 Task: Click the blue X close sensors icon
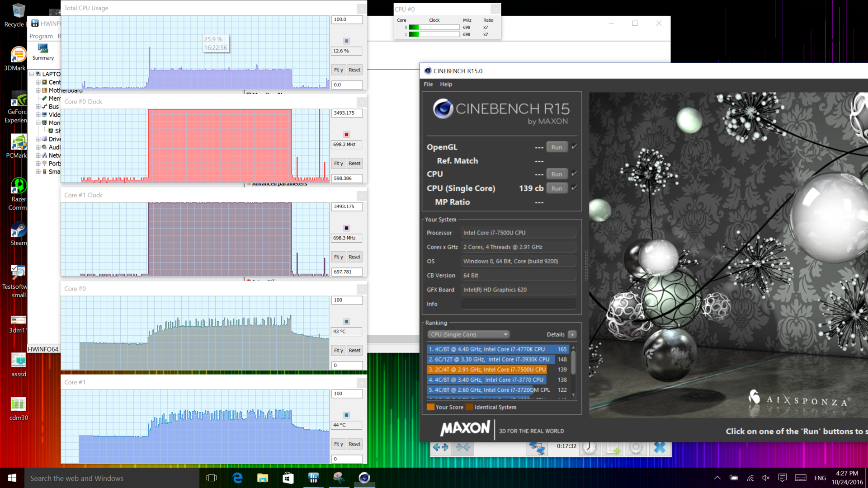[660, 447]
